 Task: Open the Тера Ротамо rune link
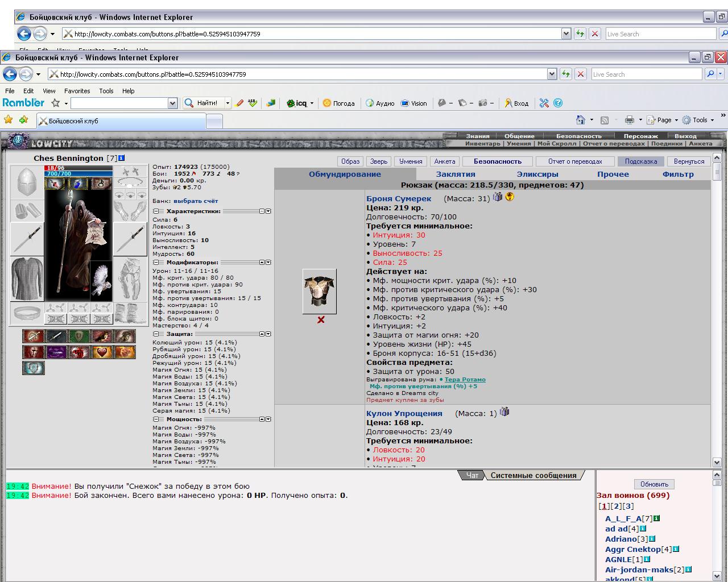465,379
